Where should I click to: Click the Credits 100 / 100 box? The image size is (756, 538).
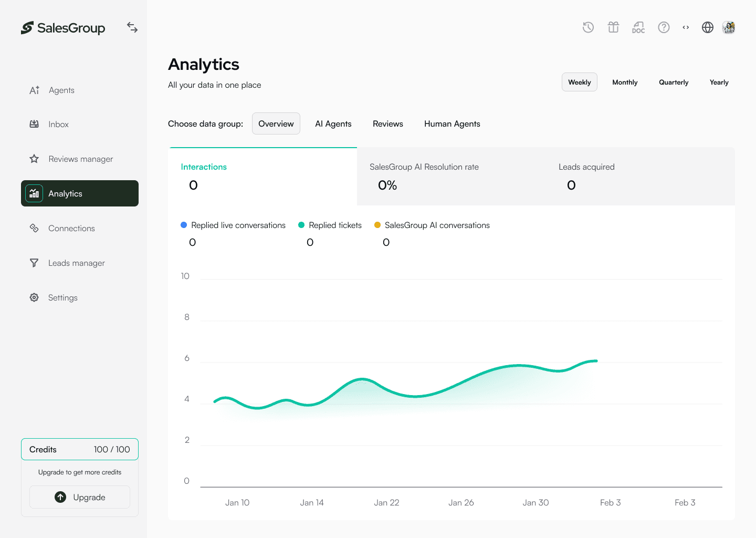[80, 449]
